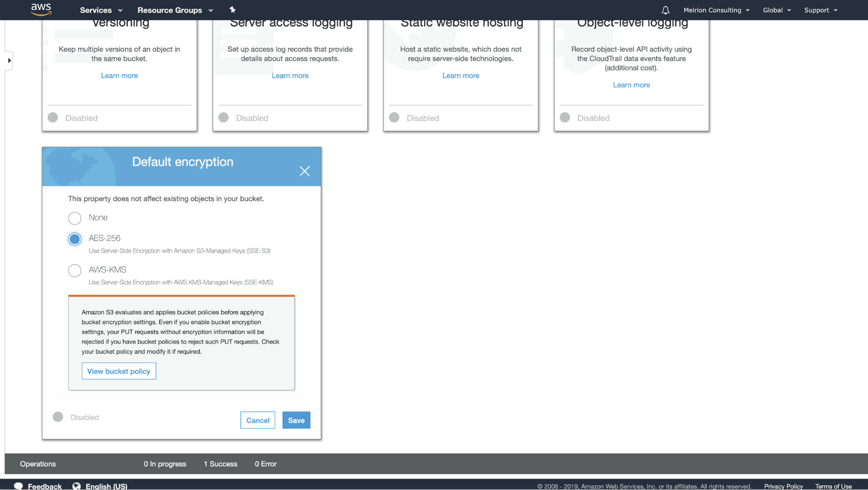The image size is (868, 490).
Task: Select the None encryption option
Action: click(75, 218)
